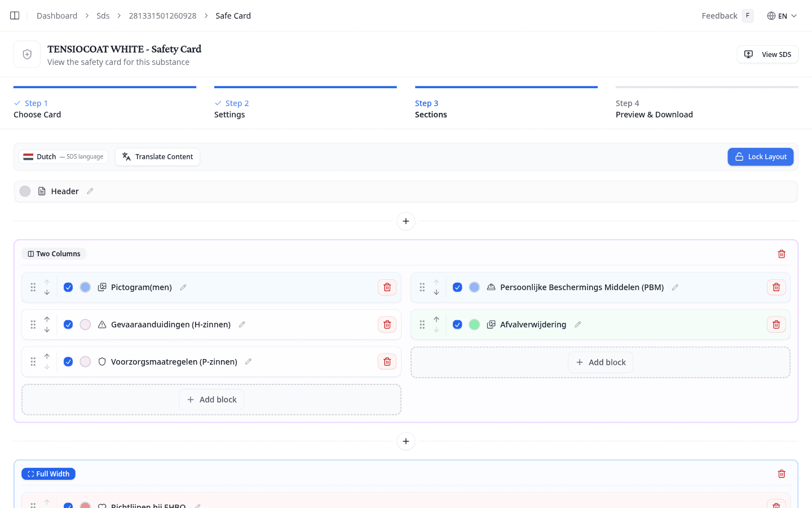
Task: Insert section with plus below Header
Action: click(x=406, y=221)
